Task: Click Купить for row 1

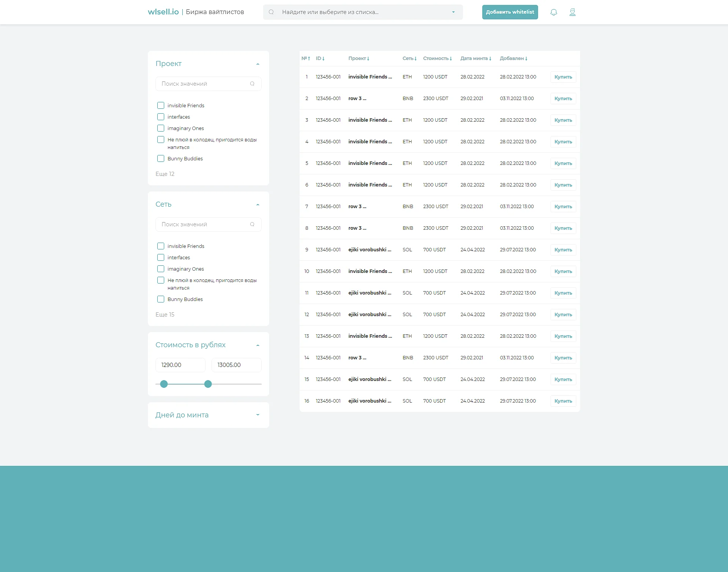Action: (x=563, y=77)
